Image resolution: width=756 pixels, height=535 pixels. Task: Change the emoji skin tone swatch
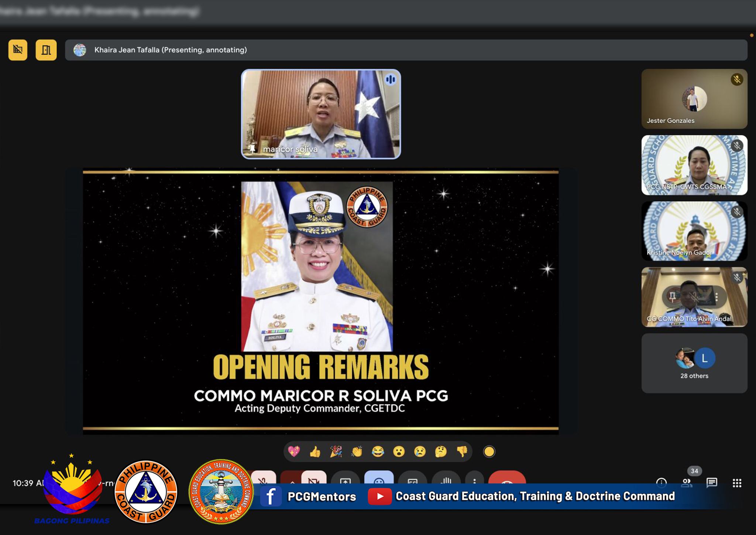pyautogui.click(x=489, y=451)
